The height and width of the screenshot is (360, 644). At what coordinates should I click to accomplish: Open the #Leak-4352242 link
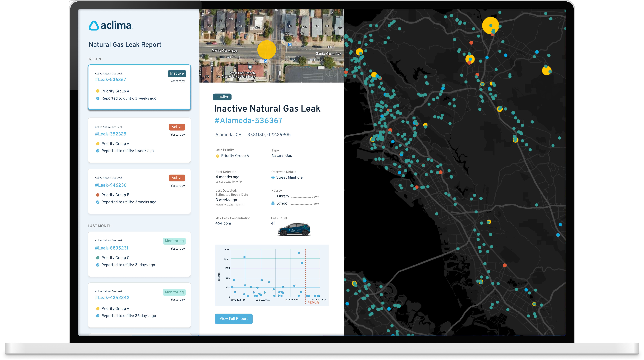click(x=112, y=298)
